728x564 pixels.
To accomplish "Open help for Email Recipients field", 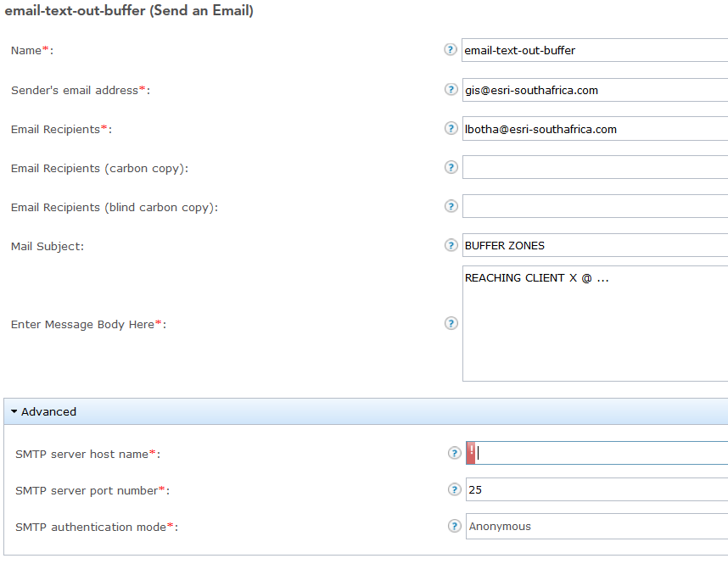I will tap(451, 128).
